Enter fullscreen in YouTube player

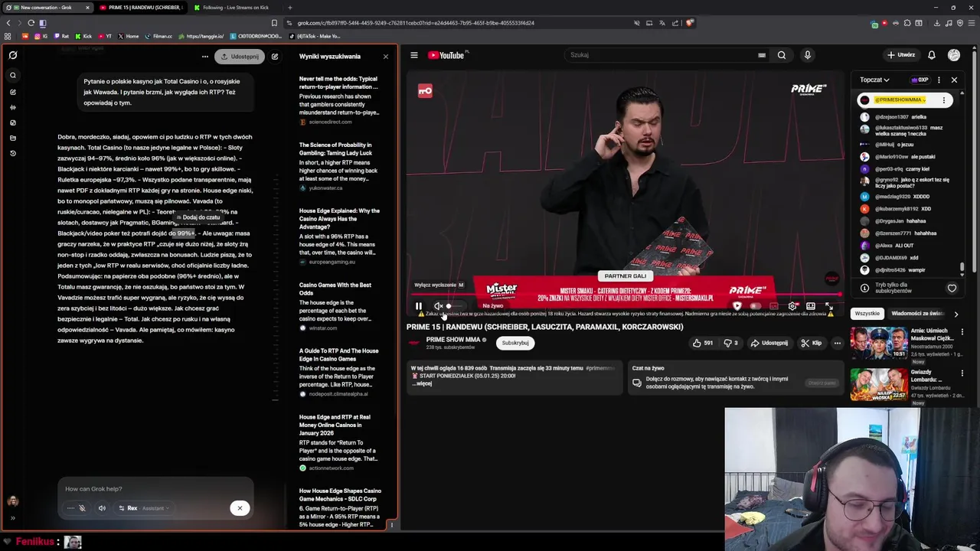[x=829, y=306]
